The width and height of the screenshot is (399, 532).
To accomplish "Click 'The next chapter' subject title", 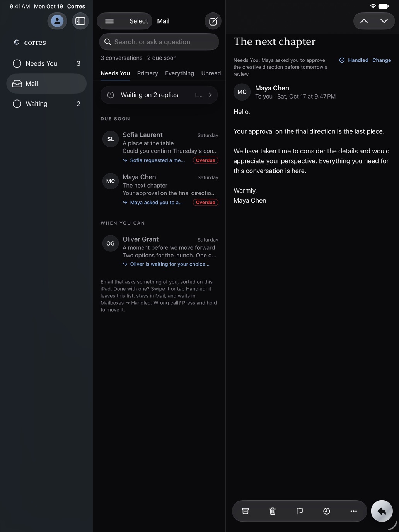I will [275, 42].
